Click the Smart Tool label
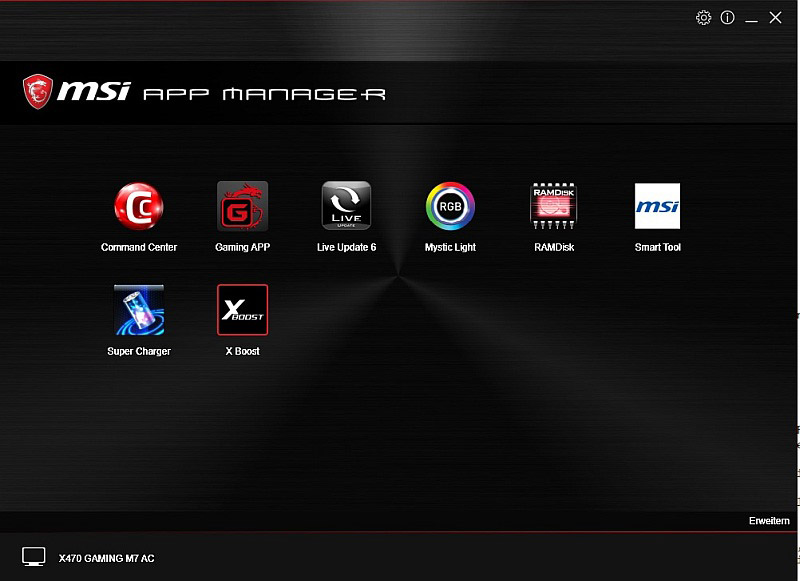This screenshot has height=581, width=800. tap(658, 247)
